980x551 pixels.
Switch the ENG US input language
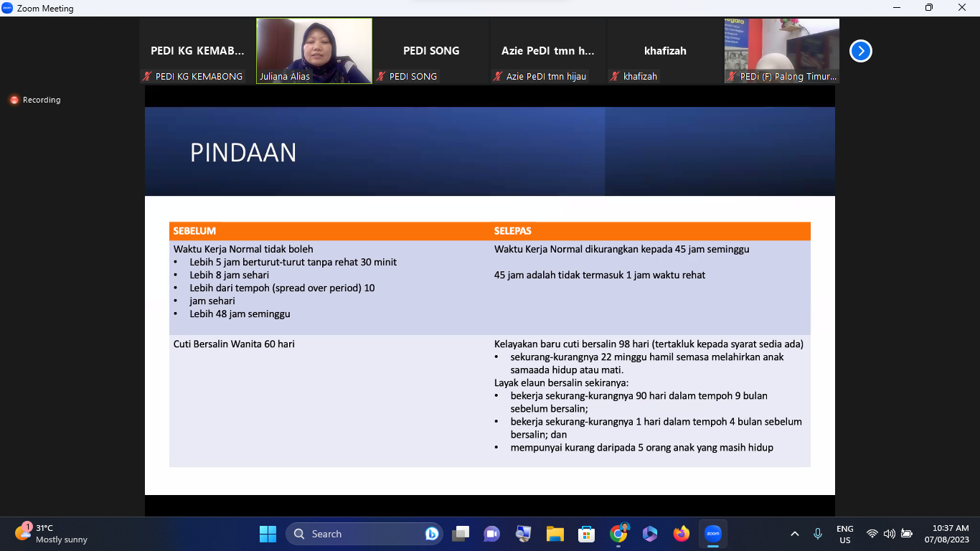(844, 534)
